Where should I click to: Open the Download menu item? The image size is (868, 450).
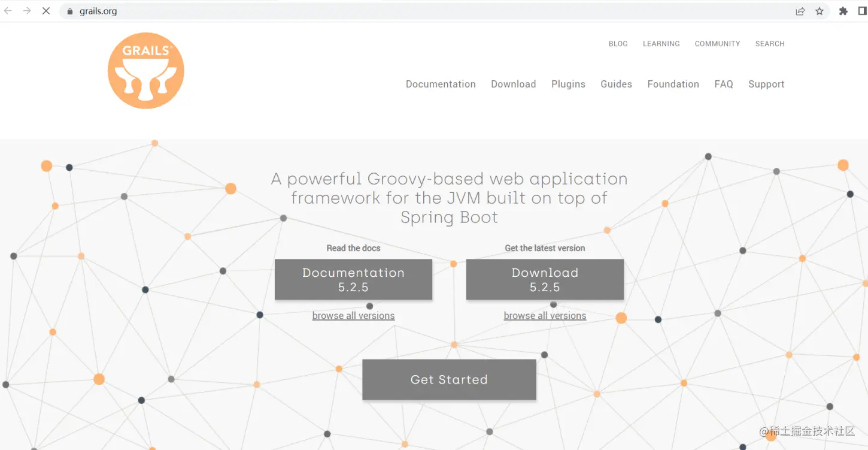coord(514,84)
